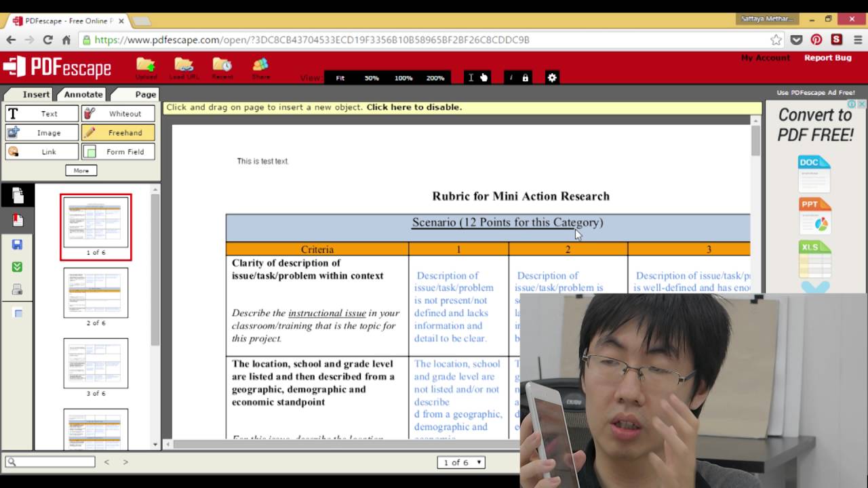Show page thumbnails sidebar icon
Viewport: 868px width, 488px height.
(x=18, y=196)
